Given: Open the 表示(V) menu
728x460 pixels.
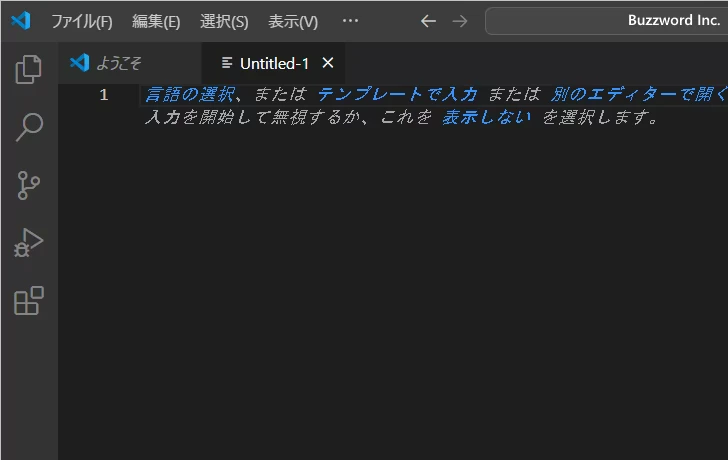Looking at the screenshot, I should click(x=293, y=21).
